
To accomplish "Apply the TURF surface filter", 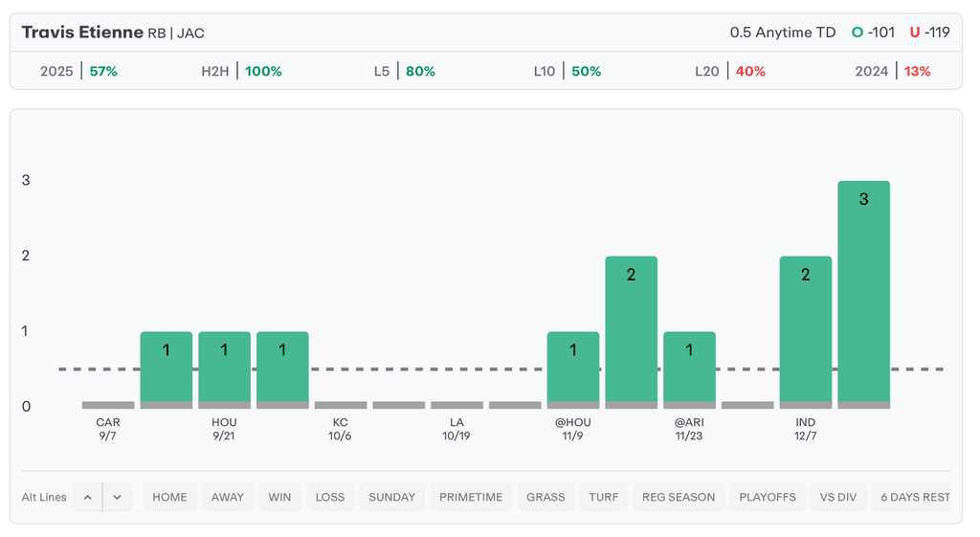I will tap(603, 497).
